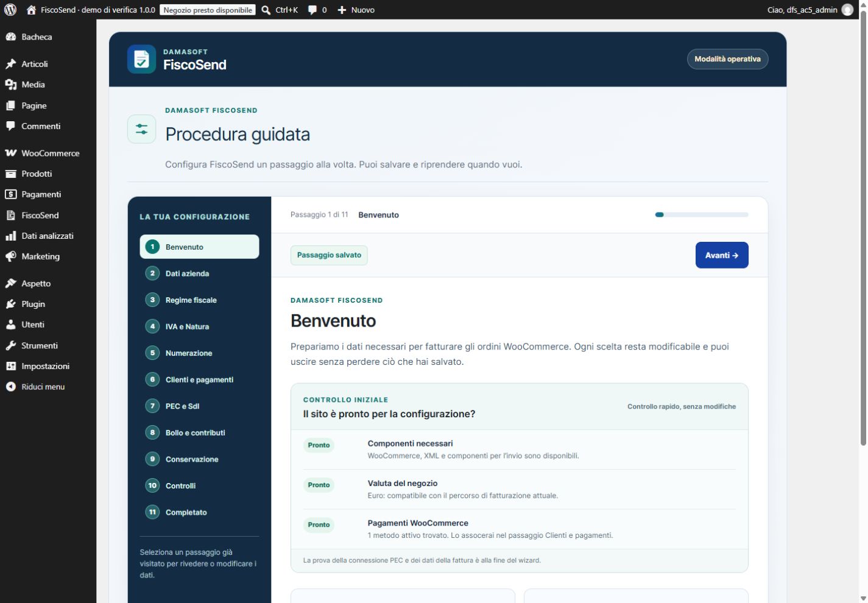Open the site home icon
This screenshot has height=603, width=868.
(x=32, y=10)
